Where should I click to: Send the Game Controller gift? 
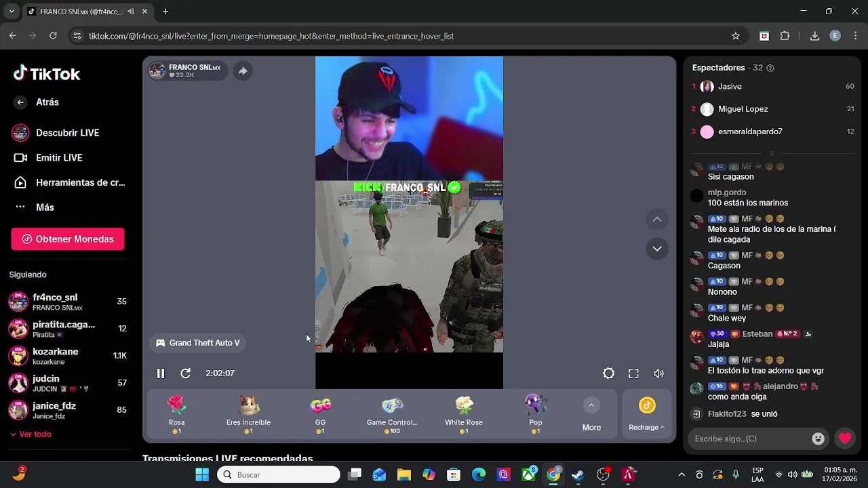point(392,414)
